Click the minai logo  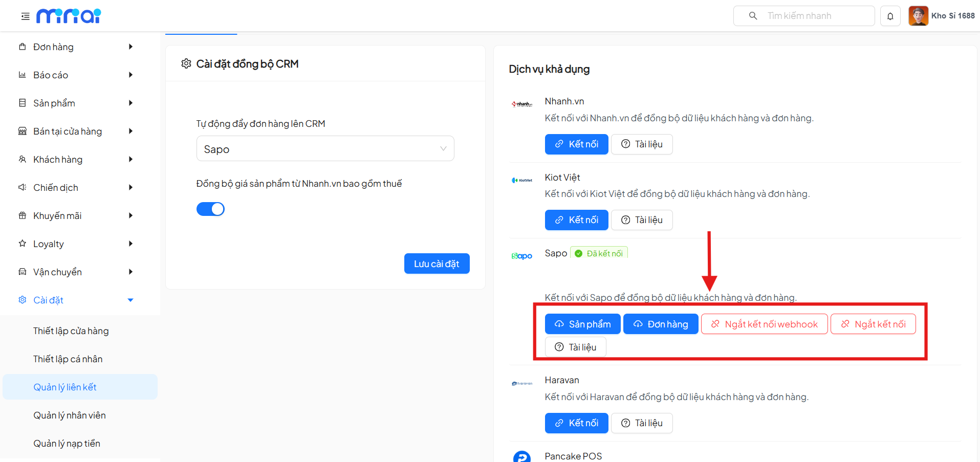(x=69, y=15)
